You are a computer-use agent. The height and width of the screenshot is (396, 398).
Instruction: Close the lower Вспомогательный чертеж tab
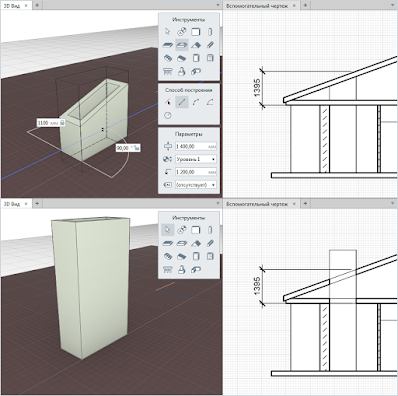(x=294, y=204)
